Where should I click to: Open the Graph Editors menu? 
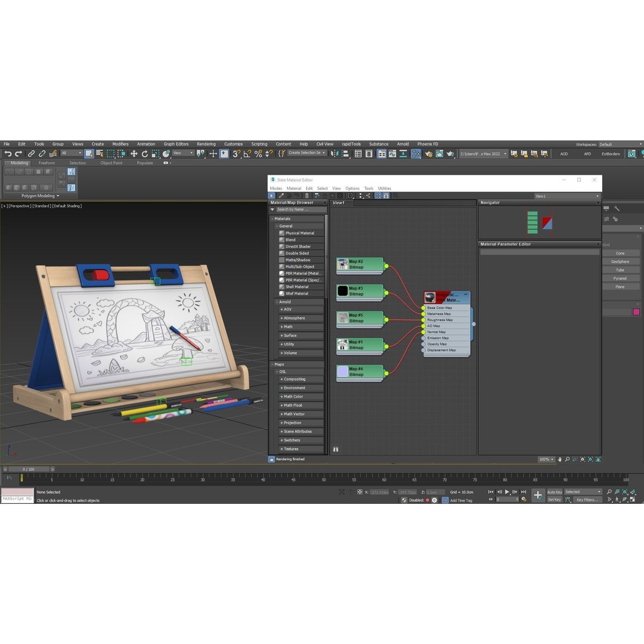coord(176,144)
